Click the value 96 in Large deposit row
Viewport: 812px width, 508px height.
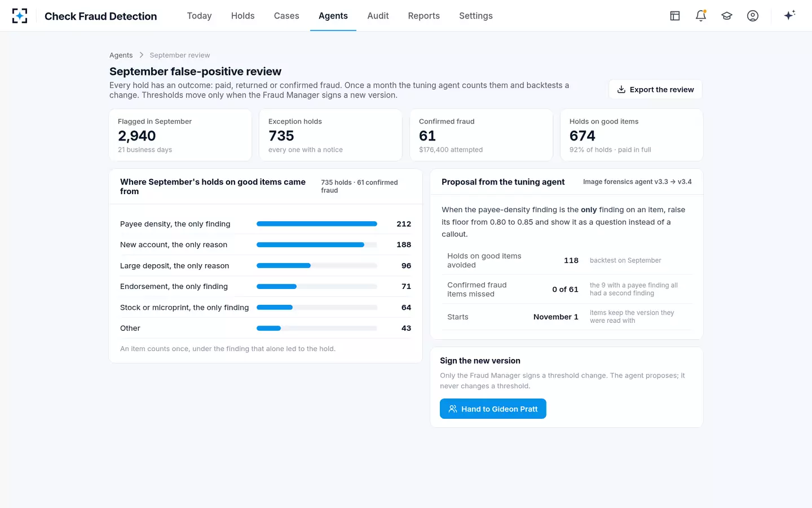tap(406, 265)
